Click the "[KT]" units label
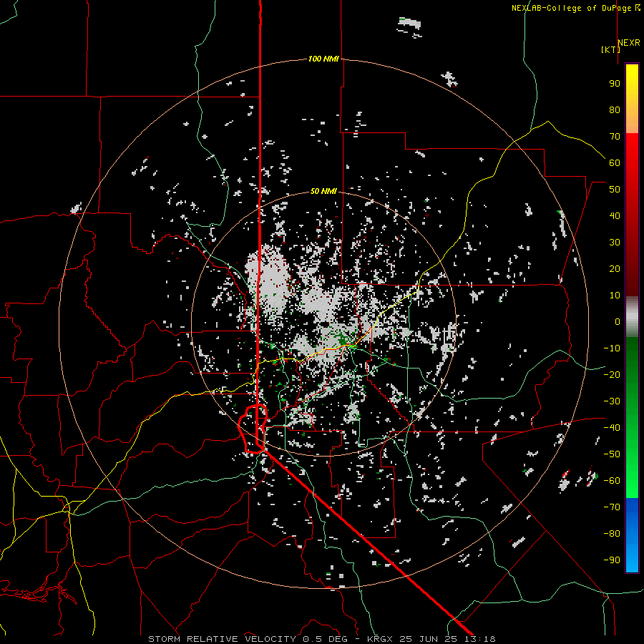Screen dimensions: 644x644 pos(611,49)
